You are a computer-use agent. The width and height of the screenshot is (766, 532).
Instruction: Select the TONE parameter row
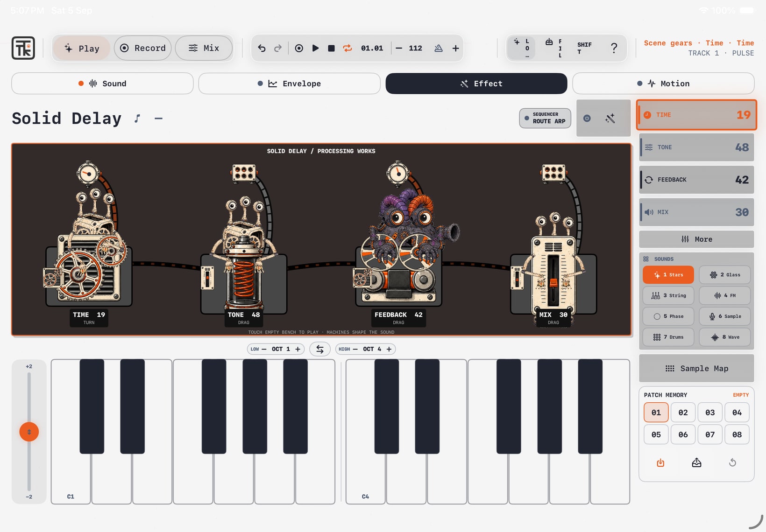(x=696, y=147)
